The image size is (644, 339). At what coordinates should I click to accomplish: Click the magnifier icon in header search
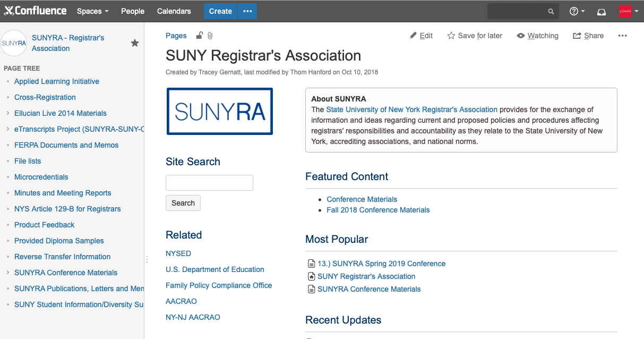551,11
